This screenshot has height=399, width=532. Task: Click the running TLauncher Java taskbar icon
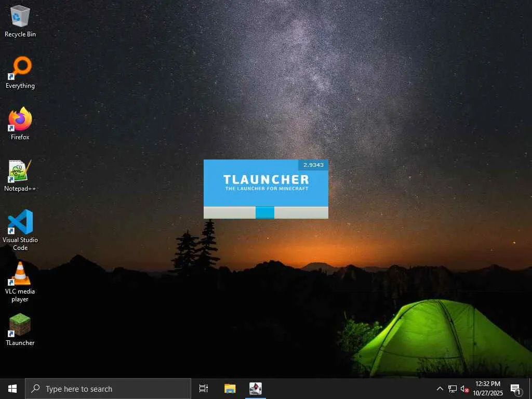(x=256, y=389)
